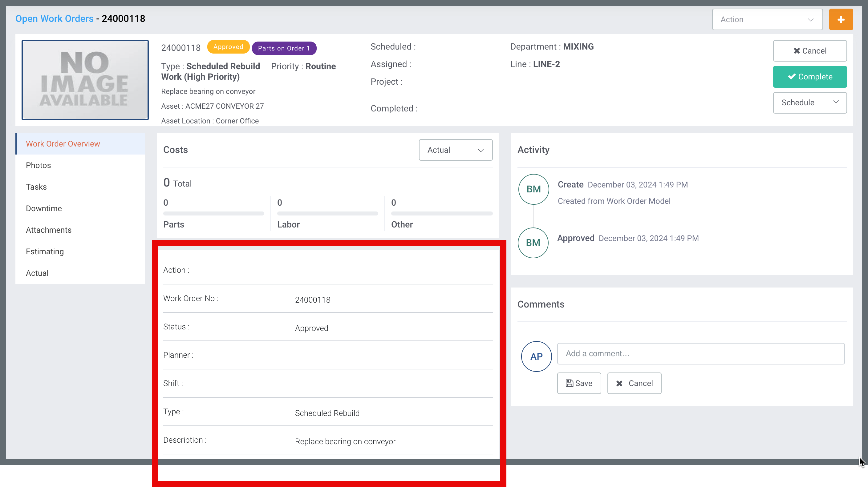The width and height of the screenshot is (868, 487).
Task: Open the Open Work Orders breadcrumb link
Action: (x=54, y=18)
